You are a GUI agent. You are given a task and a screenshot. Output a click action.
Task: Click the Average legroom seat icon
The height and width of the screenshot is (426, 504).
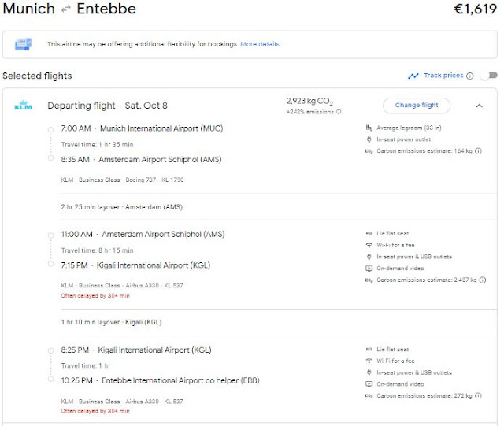369,128
